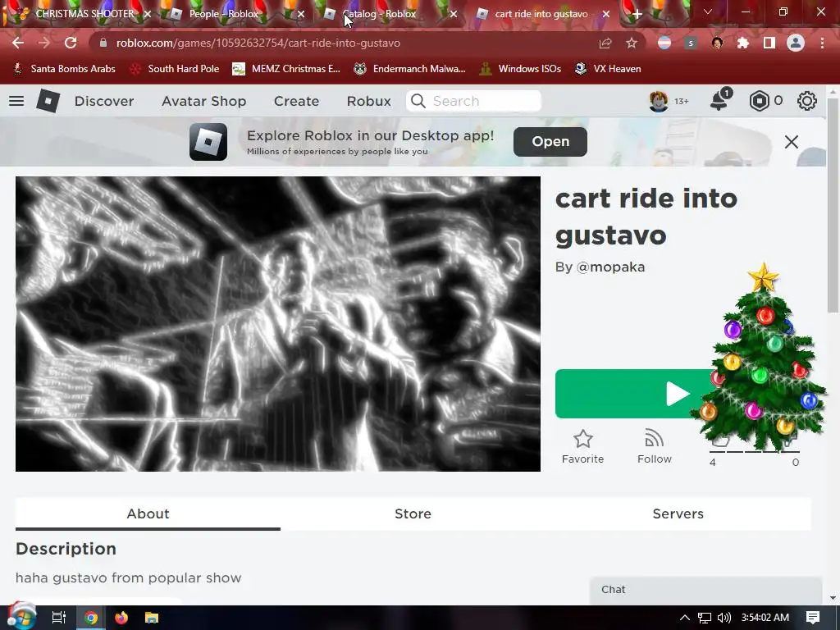Share this page icon in address bar

(x=605, y=43)
